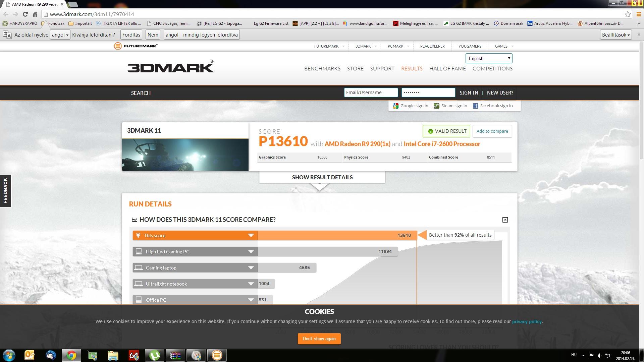Open 3DMARK top nav dropdown
This screenshot has height=362, width=644.
tap(366, 46)
